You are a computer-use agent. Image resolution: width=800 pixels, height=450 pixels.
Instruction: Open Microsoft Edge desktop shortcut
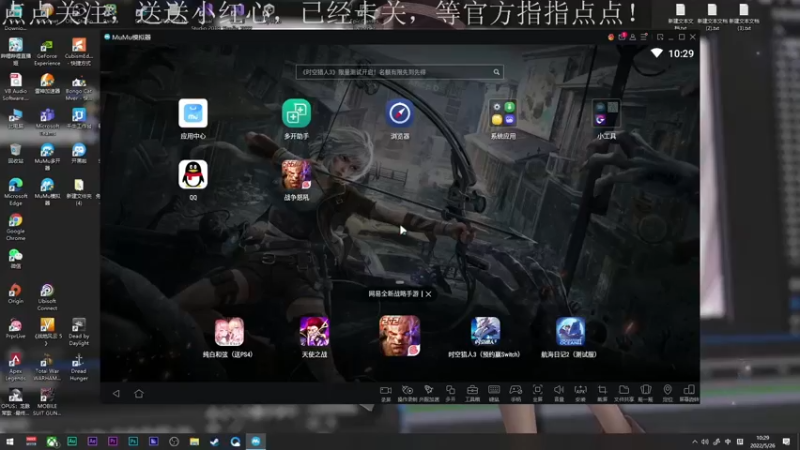pos(15,191)
